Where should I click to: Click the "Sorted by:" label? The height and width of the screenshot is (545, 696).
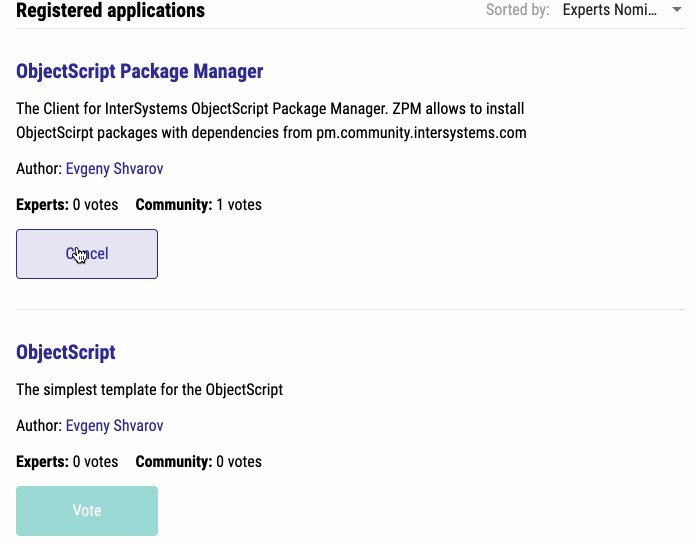[x=517, y=11]
